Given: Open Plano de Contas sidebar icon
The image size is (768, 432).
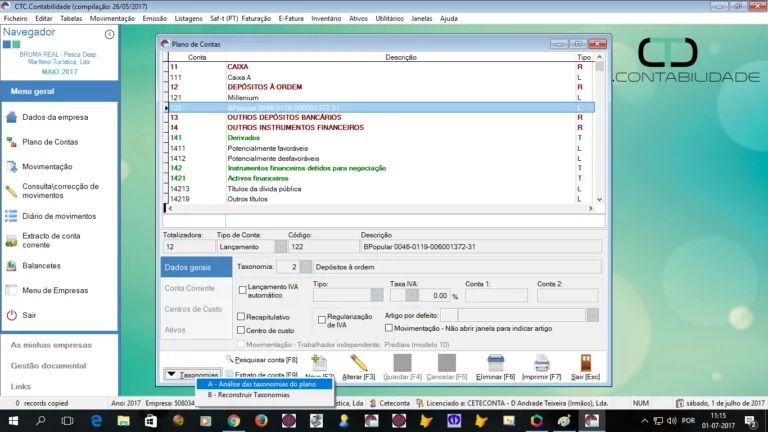Looking at the screenshot, I should pyautogui.click(x=11, y=142).
